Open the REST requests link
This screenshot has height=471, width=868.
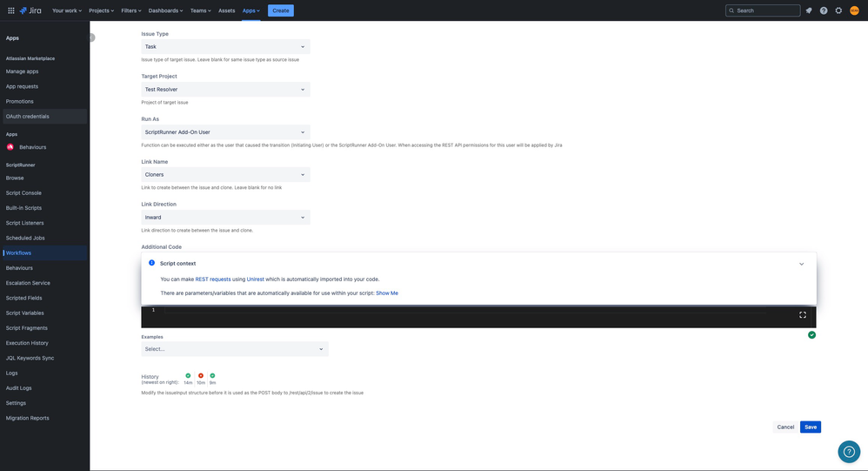(x=213, y=279)
